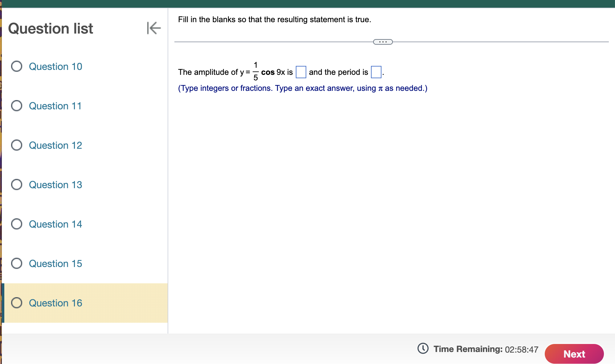Select Question 10 status circle
The height and width of the screenshot is (364, 615).
click(17, 66)
